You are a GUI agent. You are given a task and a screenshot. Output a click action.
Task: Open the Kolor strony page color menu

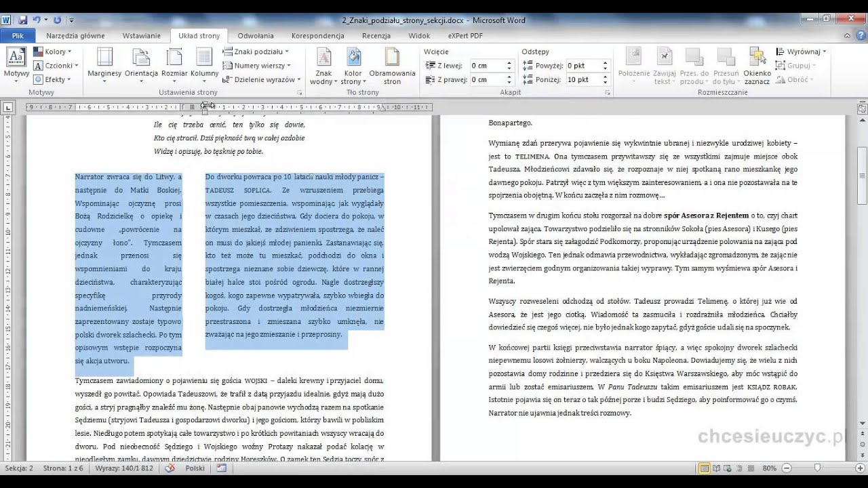pos(353,66)
